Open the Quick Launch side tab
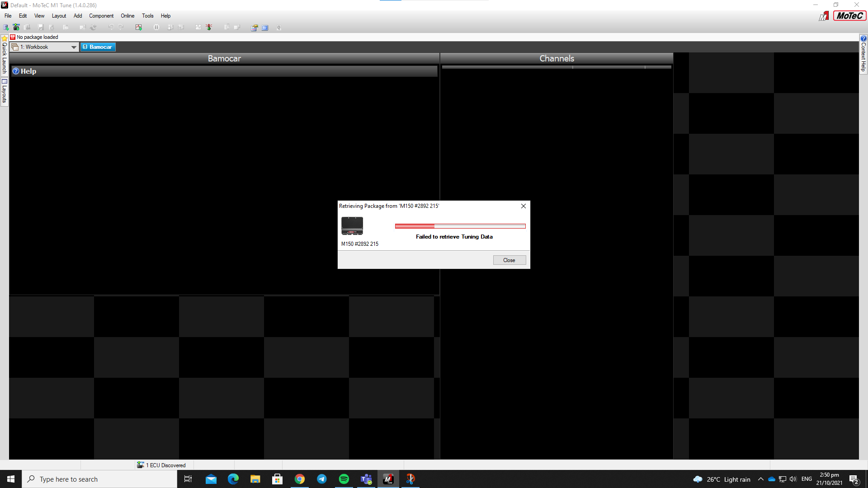868x488 pixels. click(5, 55)
